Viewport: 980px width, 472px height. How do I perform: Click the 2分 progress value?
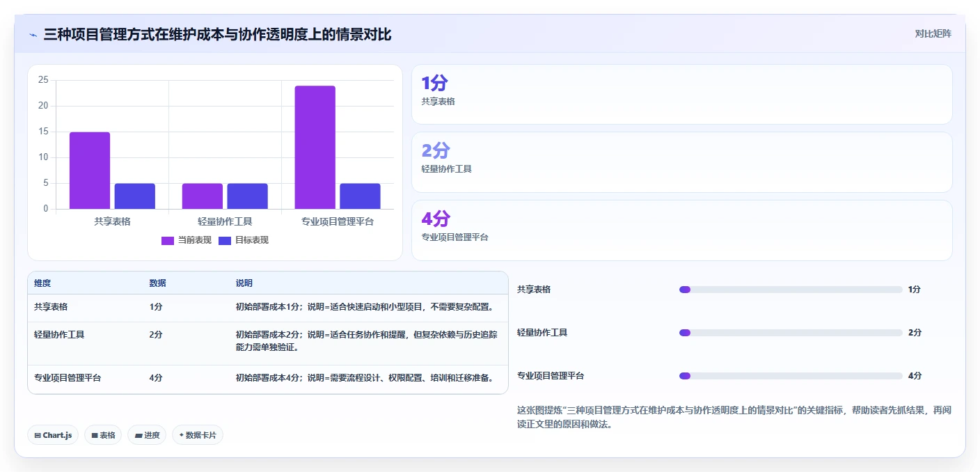coord(915,333)
